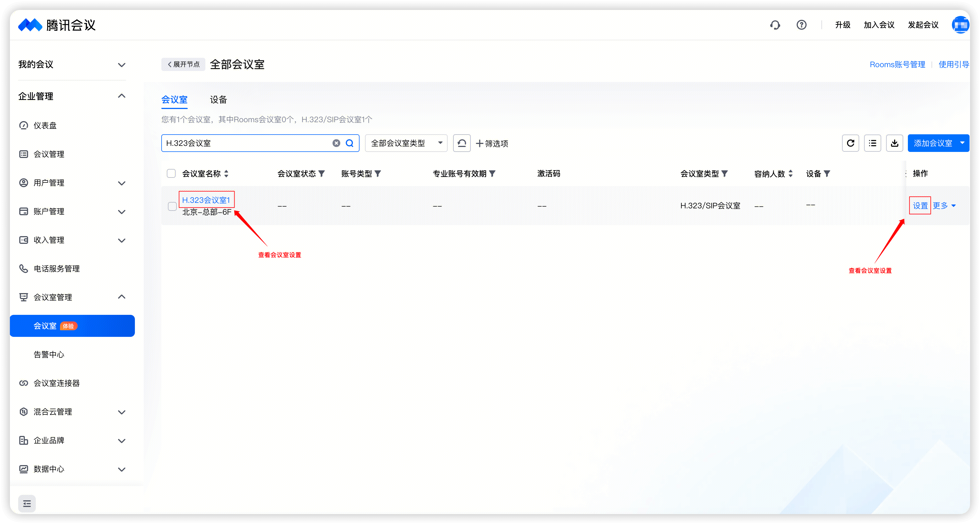Select all rooms with header checkbox
980x524 pixels.
click(171, 173)
